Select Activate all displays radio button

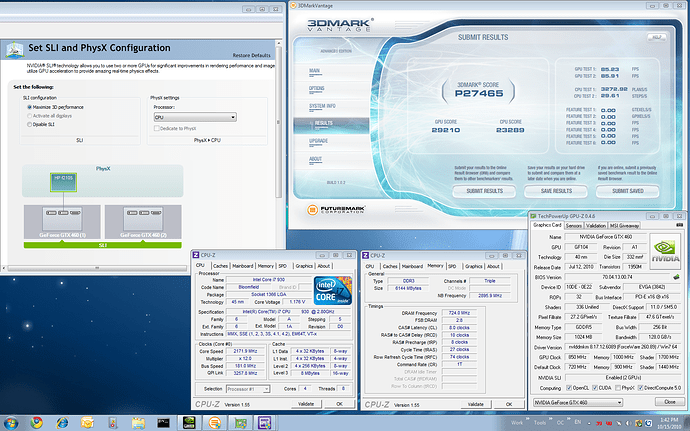[x=29, y=116]
